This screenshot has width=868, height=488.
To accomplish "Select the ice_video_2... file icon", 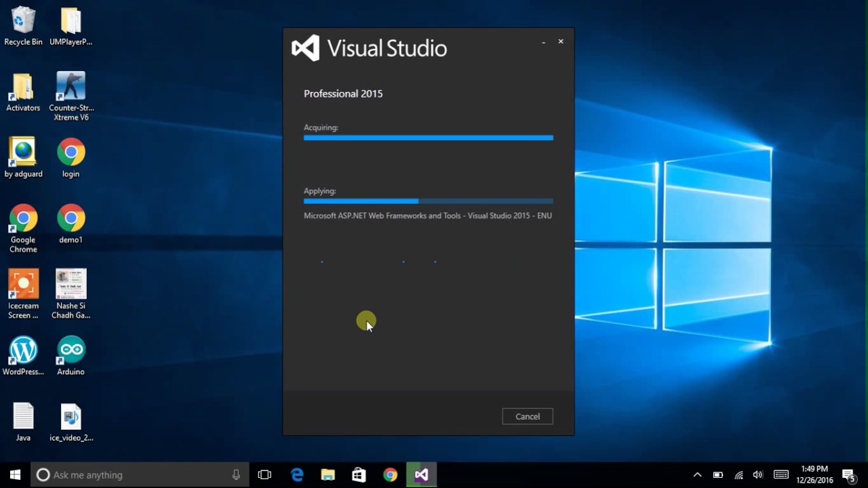I will (71, 422).
